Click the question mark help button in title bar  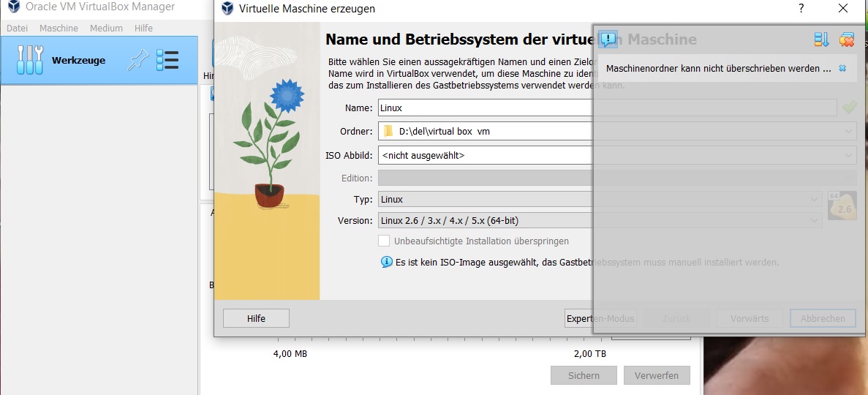(x=801, y=8)
